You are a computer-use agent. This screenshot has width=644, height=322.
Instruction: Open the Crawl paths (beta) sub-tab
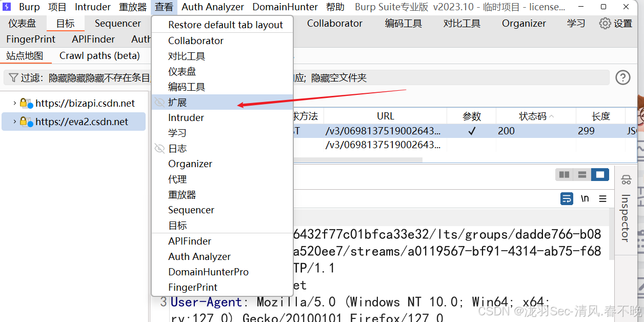99,56
